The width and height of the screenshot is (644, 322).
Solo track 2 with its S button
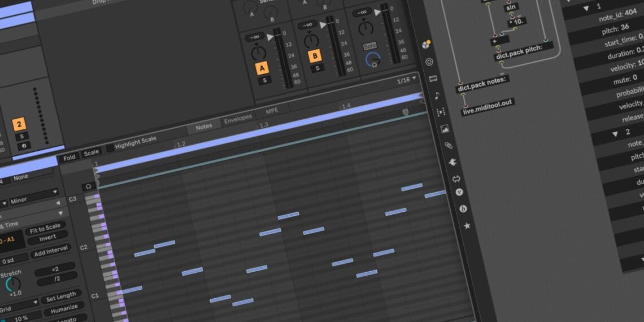[22, 136]
